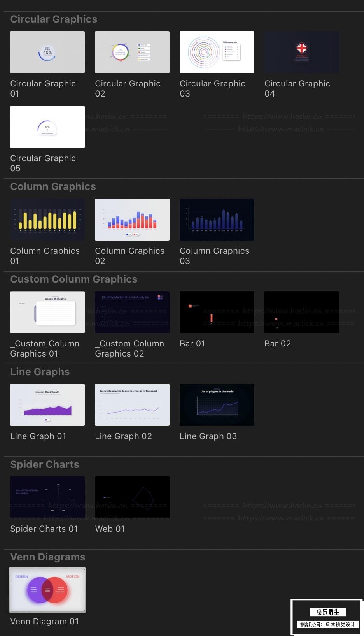This screenshot has width=364, height=636.
Task: Click the Line Graph 03 label
Action: 208,436
